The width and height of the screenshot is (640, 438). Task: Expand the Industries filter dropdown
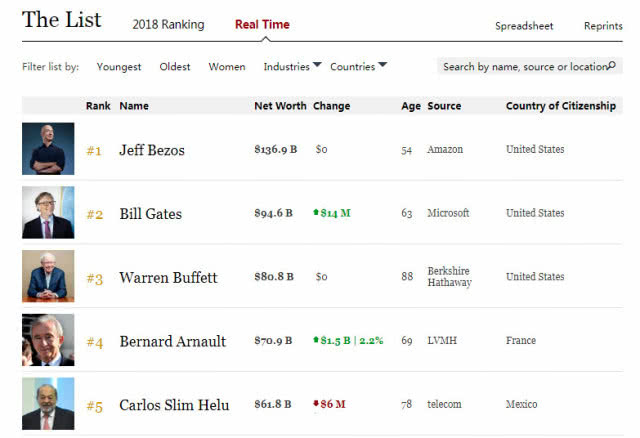tap(293, 67)
